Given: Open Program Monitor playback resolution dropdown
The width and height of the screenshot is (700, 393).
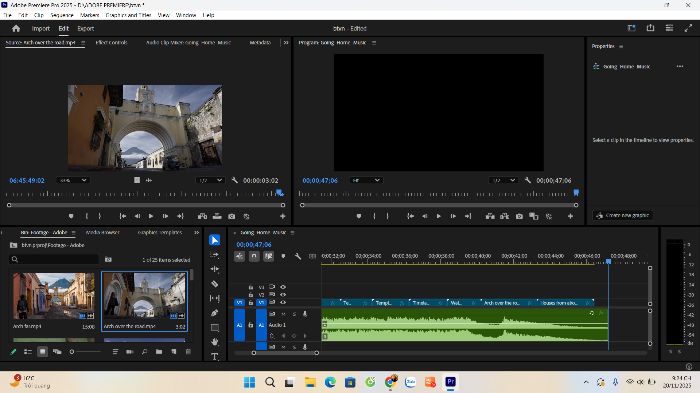Looking at the screenshot, I should 503,180.
